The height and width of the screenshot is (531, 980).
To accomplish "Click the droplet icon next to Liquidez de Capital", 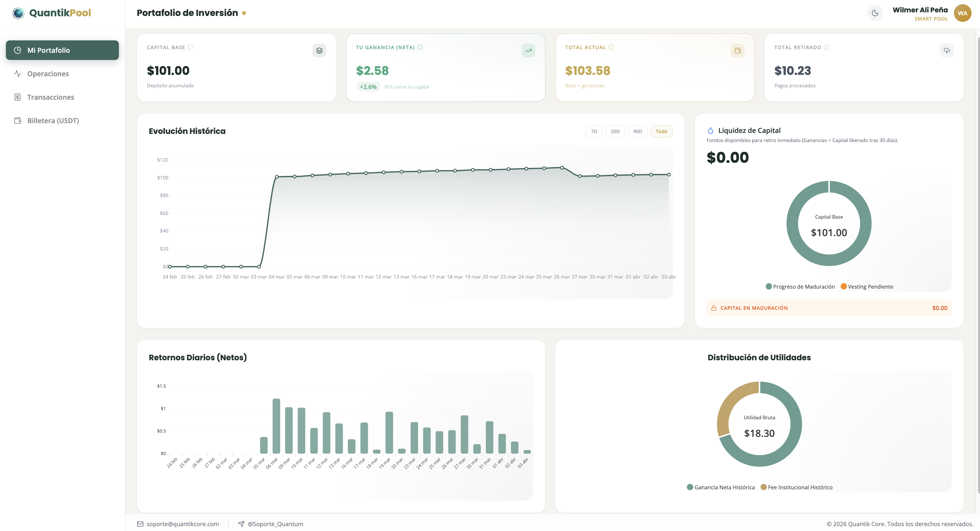I will [x=710, y=130].
